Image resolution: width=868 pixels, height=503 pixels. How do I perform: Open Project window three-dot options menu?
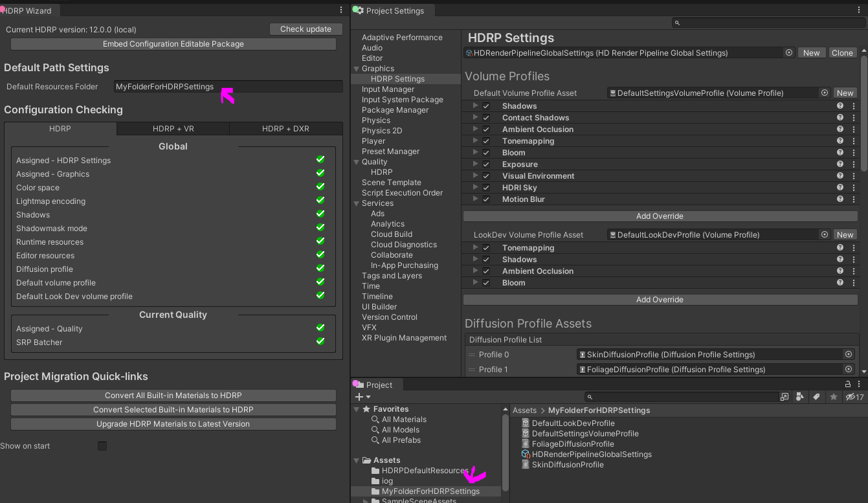coord(860,385)
